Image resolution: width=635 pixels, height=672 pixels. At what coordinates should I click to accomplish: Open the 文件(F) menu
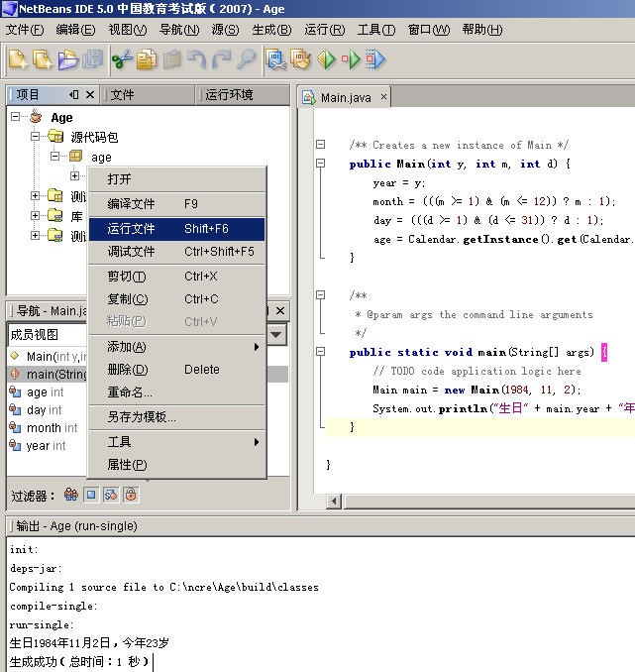pos(25,30)
